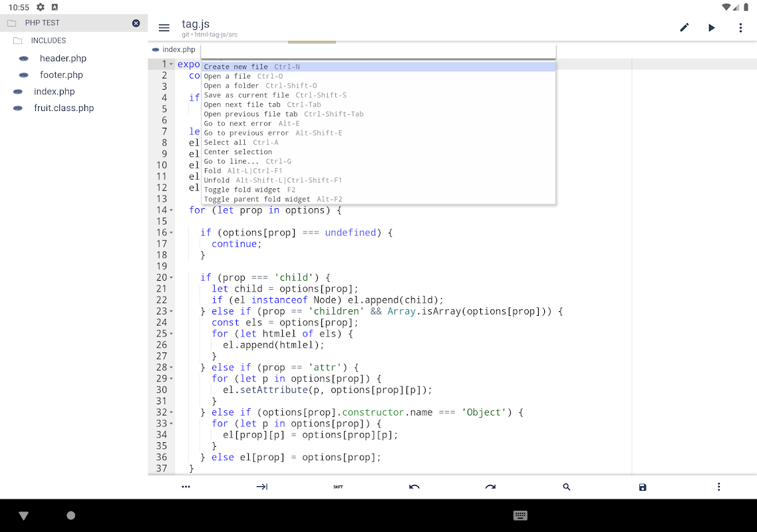The image size is (757, 532).
Task: Collapse the fold arrow at line 25
Action: 172,334
